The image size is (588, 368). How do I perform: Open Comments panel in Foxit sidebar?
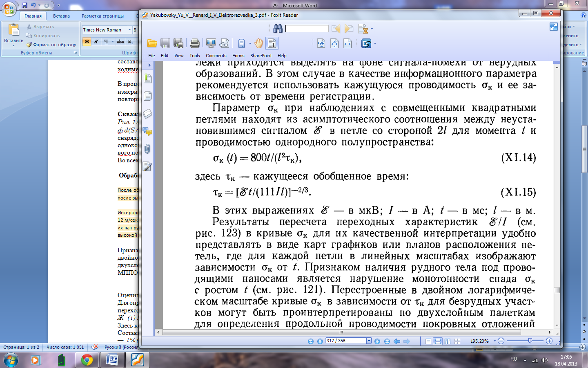click(147, 131)
